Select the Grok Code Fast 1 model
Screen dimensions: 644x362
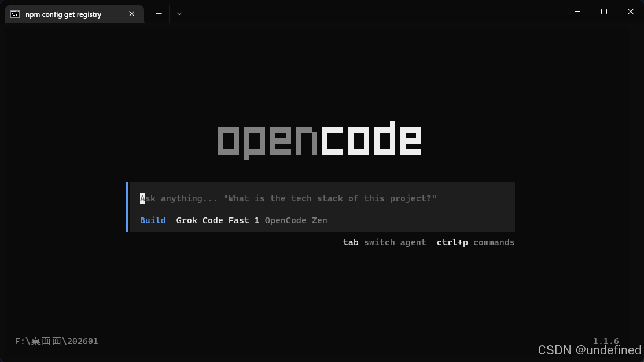point(218,220)
